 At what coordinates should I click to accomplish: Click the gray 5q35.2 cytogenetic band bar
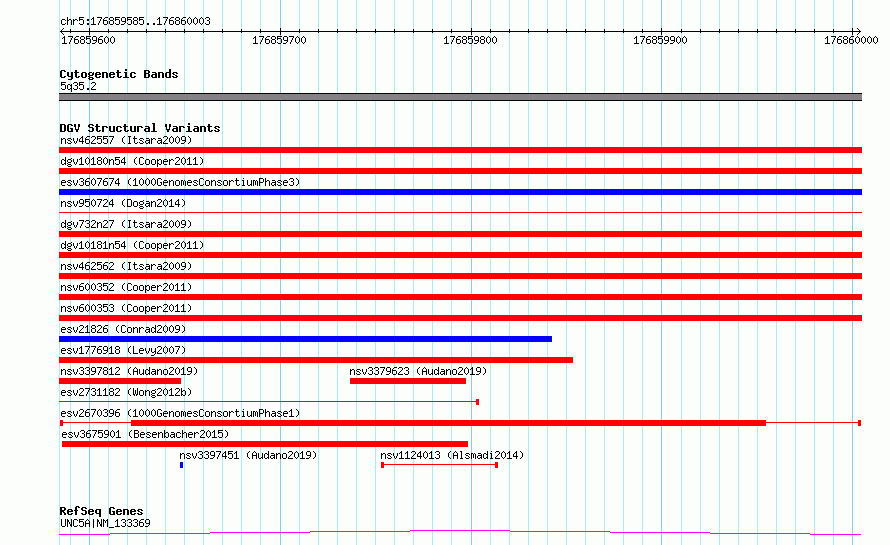460,97
